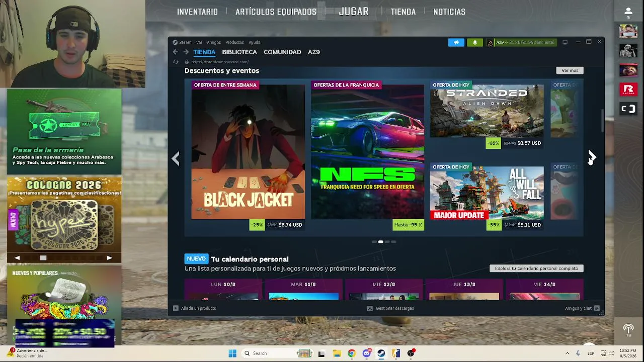The height and width of the screenshot is (362, 644).
Task: Open Discord from the taskbar
Action: (366, 353)
